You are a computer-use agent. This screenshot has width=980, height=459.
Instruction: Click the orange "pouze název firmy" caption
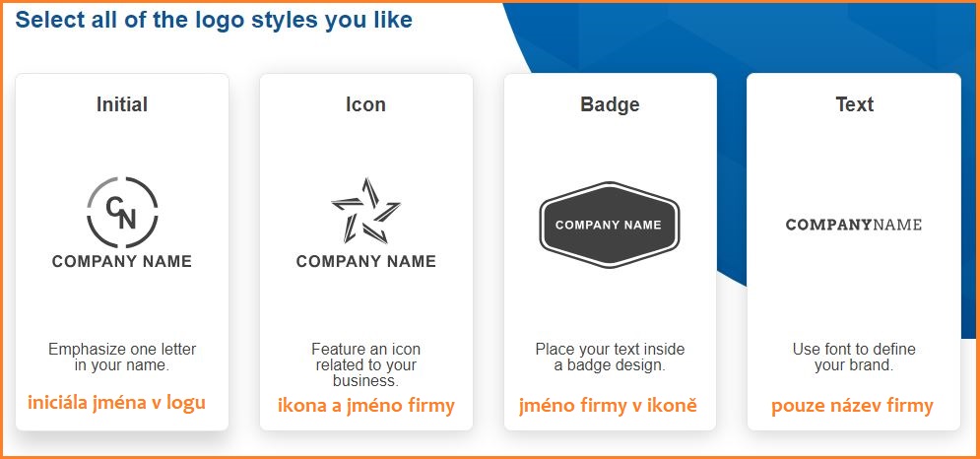tap(852, 406)
